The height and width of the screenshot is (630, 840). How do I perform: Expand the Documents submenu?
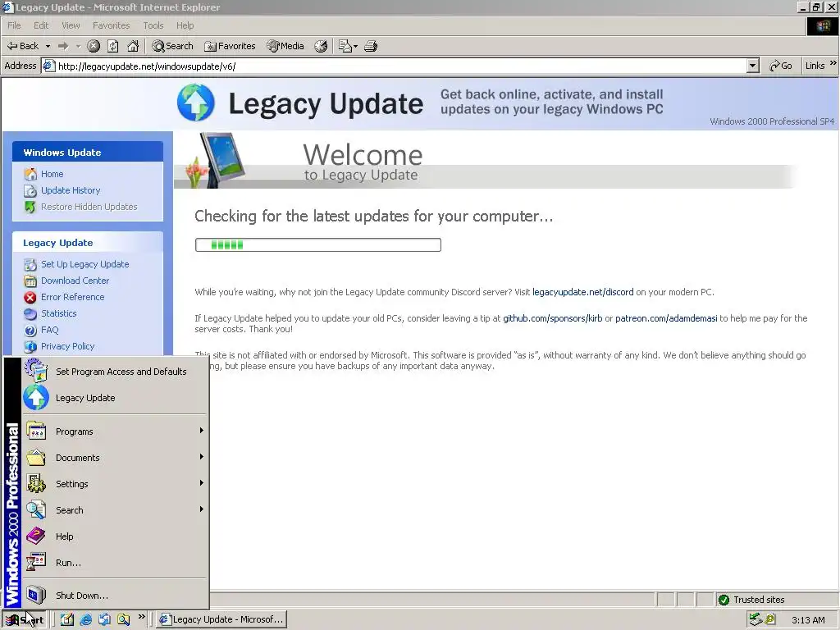coord(115,458)
